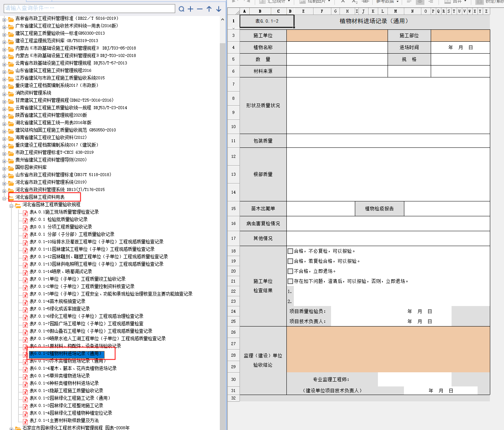
Task: Click the minus collapse-all icon
Action: pyautogui.click(x=200, y=9)
